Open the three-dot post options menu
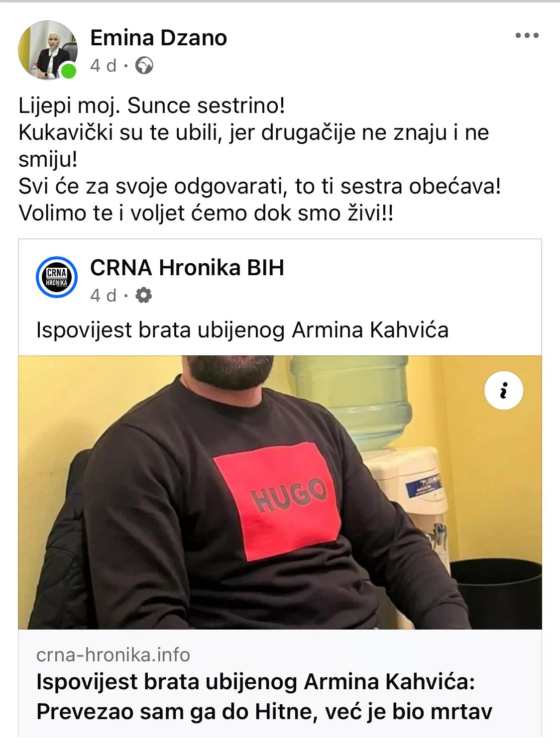The image size is (560, 744). click(x=527, y=35)
